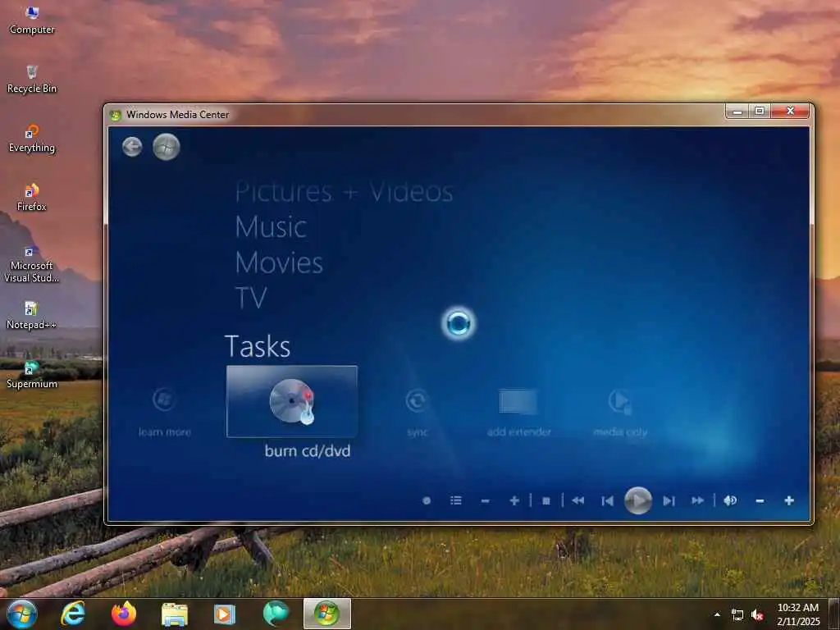840x630 pixels.
Task: Open the burn cd/dvd tile
Action: pos(292,401)
